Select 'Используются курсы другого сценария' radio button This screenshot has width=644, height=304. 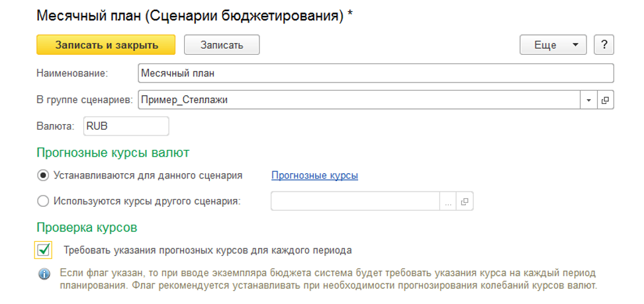(x=44, y=202)
